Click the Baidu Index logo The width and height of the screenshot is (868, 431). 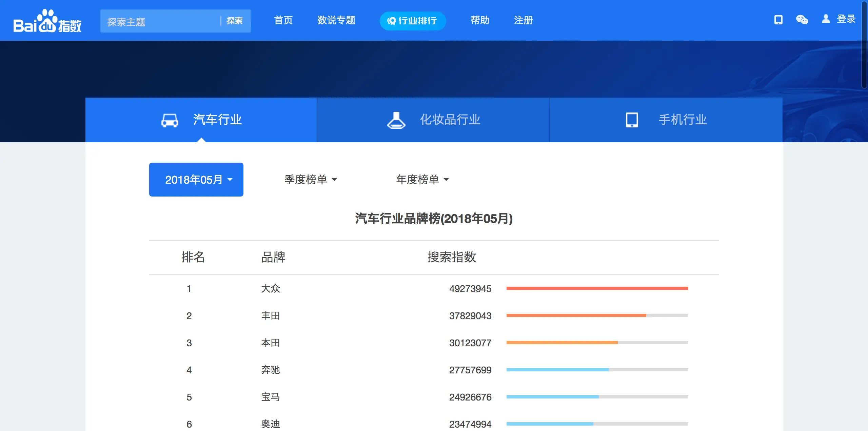pos(47,21)
